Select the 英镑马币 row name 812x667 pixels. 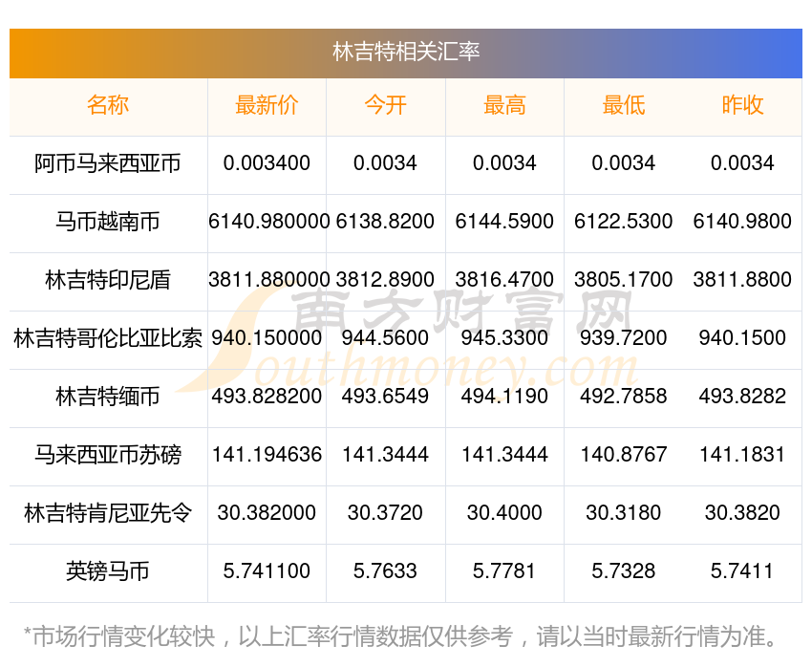coord(108,571)
